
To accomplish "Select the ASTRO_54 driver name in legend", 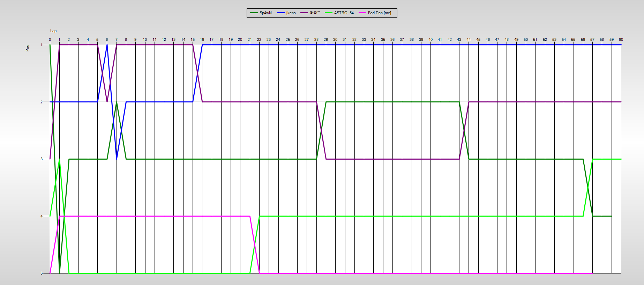I will (x=344, y=13).
